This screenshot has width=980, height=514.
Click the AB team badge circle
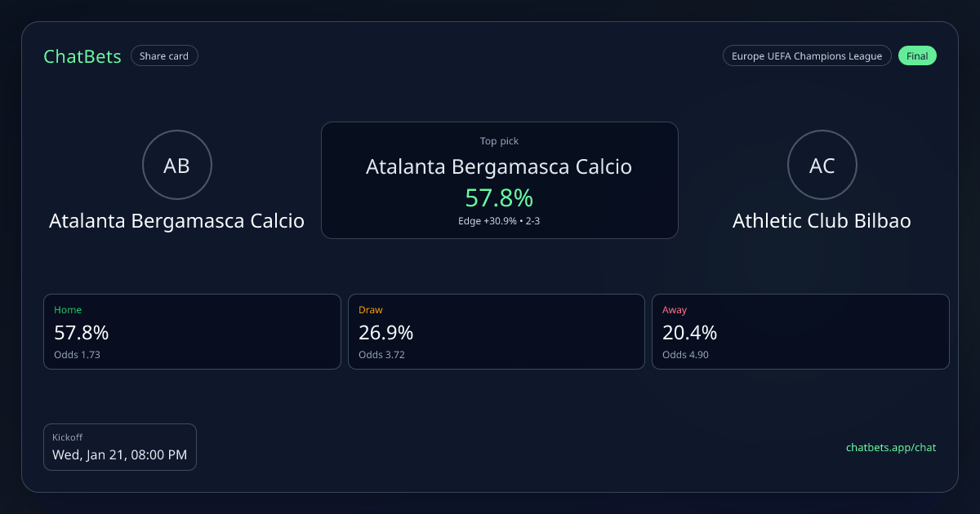pyautogui.click(x=177, y=166)
